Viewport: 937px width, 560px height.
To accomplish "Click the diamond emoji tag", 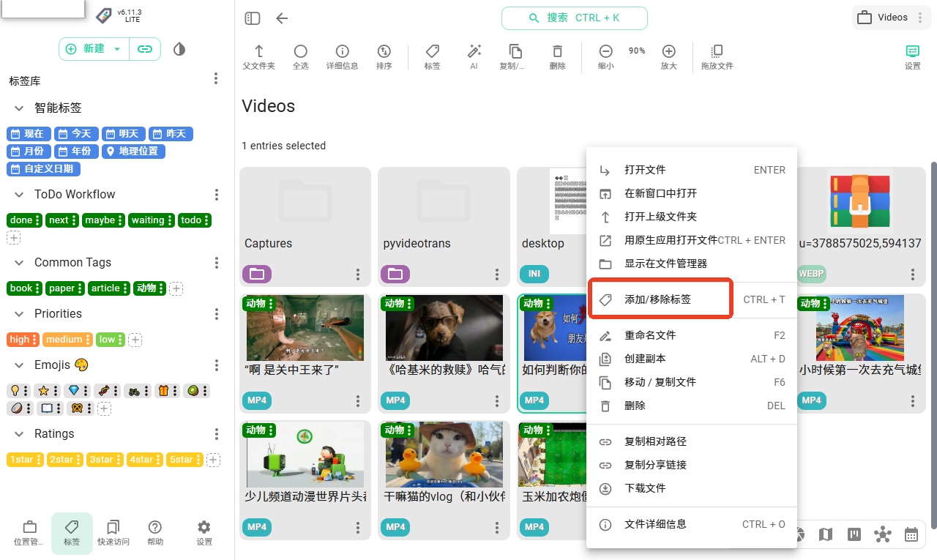I will pyautogui.click(x=75, y=391).
